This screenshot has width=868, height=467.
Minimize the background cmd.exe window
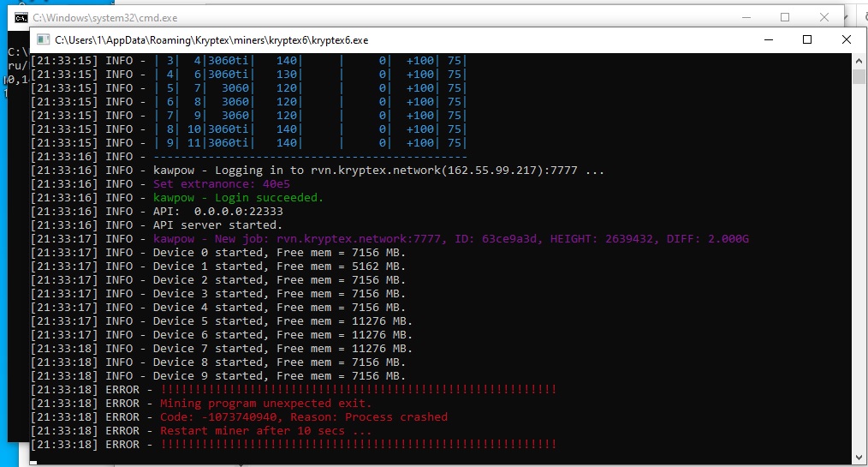coord(746,17)
